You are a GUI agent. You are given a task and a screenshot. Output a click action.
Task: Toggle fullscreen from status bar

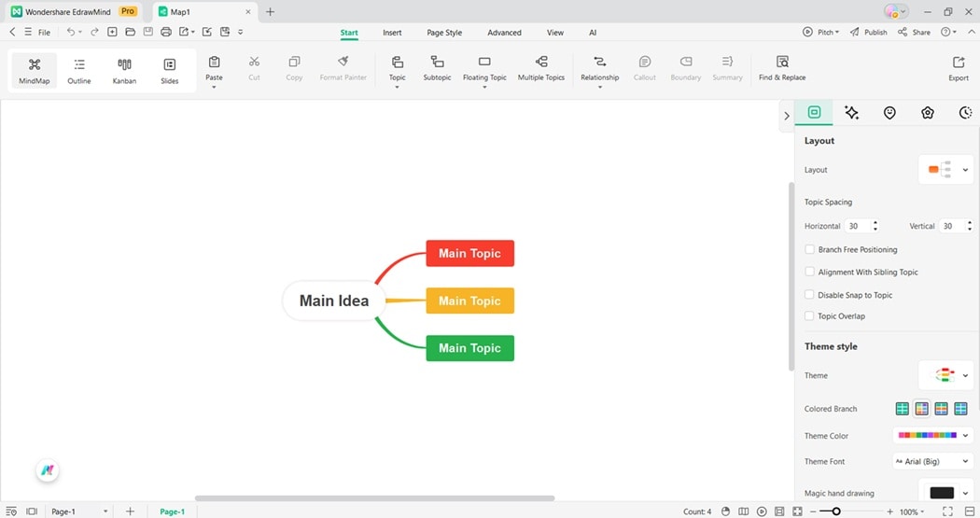[947, 511]
